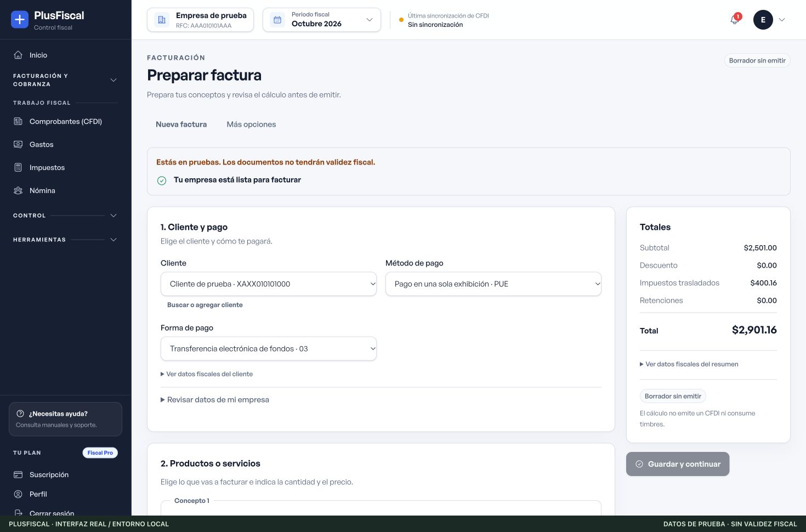Click the Empresa de prueba company selector
Screen dimensions: 806x532
[200, 20]
